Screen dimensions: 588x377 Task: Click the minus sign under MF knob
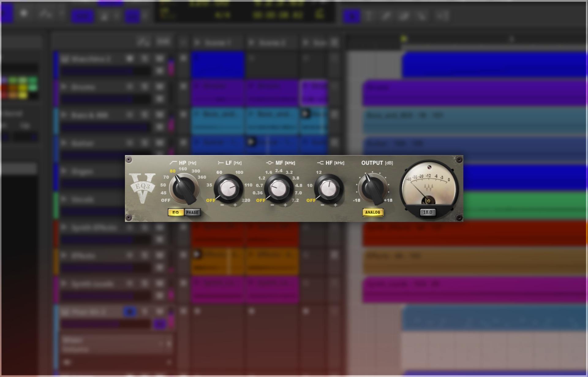272,205
